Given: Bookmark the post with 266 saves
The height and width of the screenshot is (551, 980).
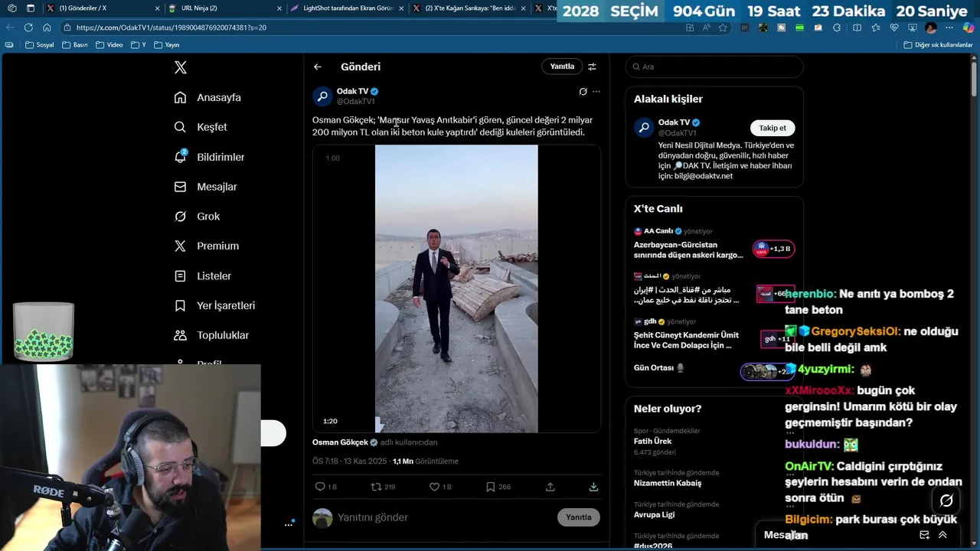Looking at the screenshot, I should (x=498, y=487).
